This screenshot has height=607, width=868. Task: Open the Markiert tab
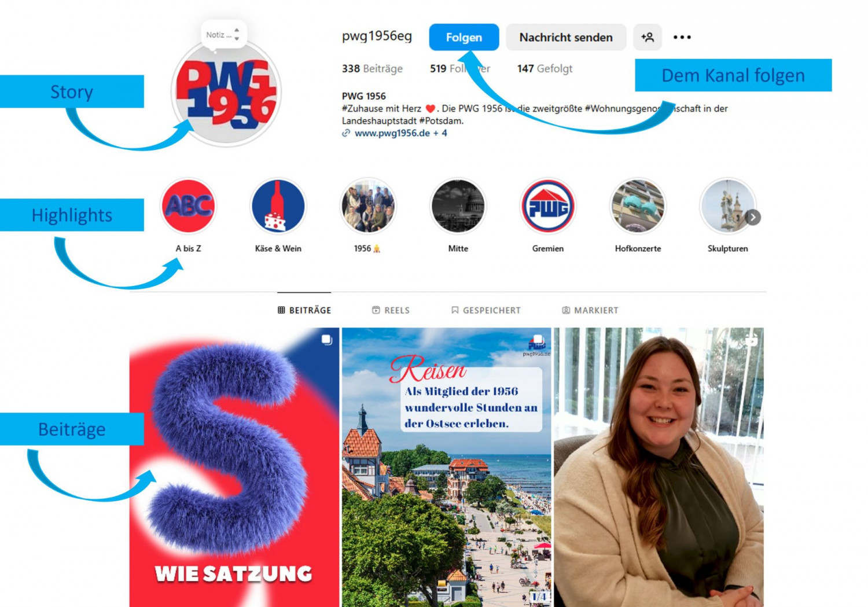pyautogui.click(x=590, y=310)
